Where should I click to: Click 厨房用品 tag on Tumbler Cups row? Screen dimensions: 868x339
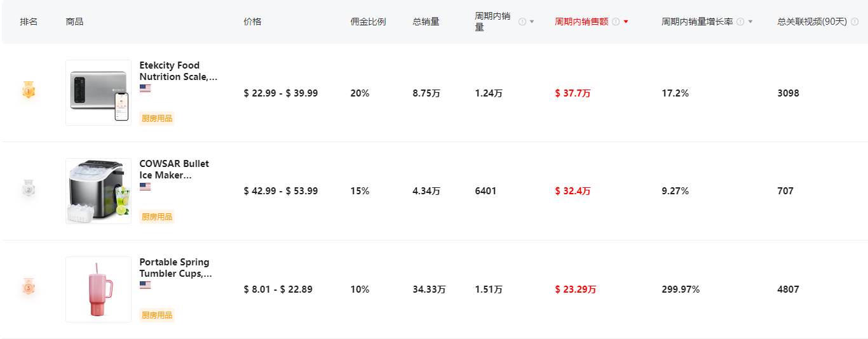(x=157, y=315)
